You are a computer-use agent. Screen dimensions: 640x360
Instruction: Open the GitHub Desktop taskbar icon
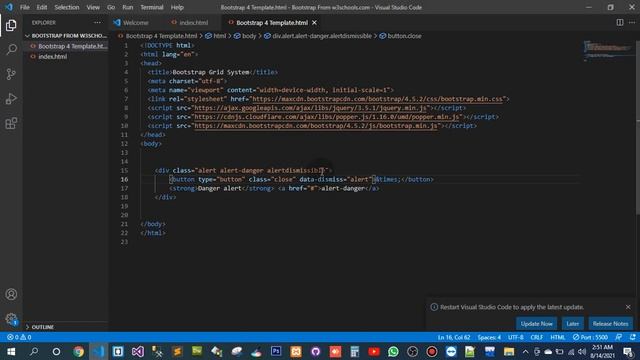click(x=315, y=351)
